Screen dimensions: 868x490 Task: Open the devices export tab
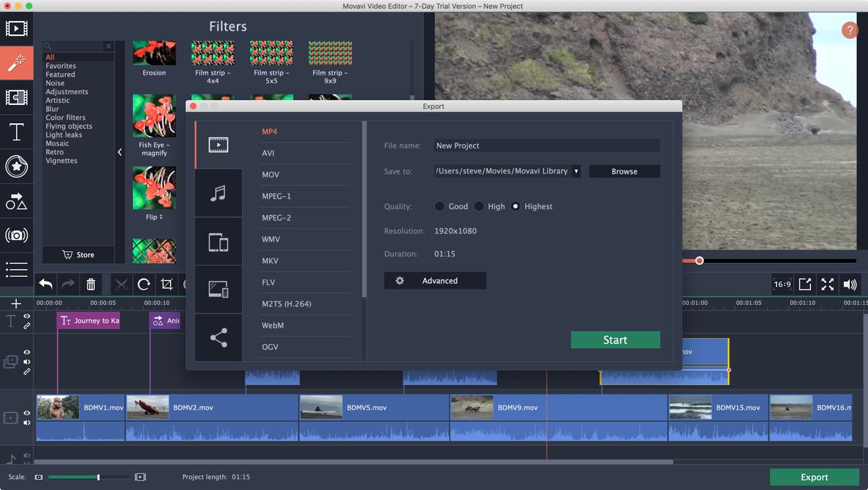coord(218,240)
